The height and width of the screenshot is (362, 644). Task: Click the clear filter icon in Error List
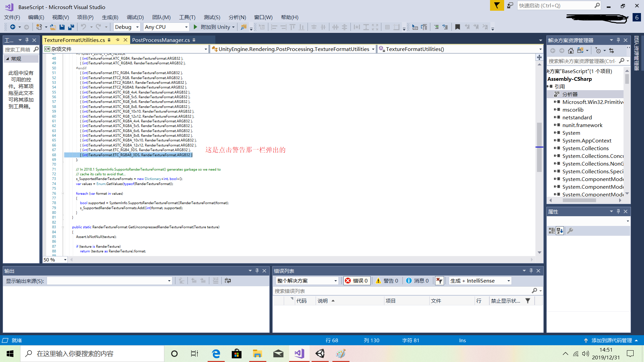[x=439, y=281]
